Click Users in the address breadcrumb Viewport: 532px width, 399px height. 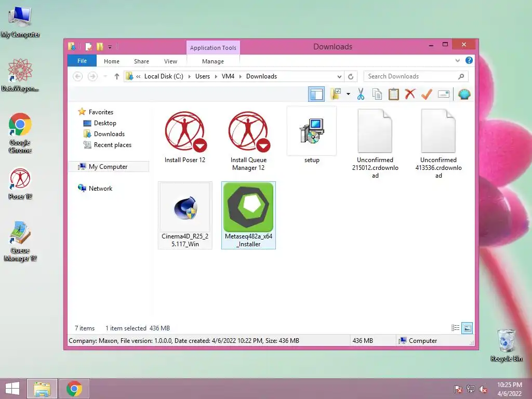coord(203,76)
